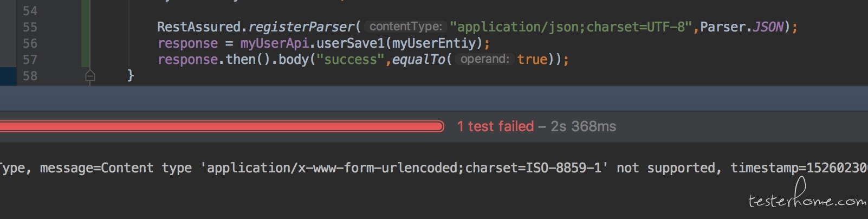Image resolution: width=868 pixels, height=219 pixels.
Task: Click line number 56 in gutter
Action: click(x=30, y=43)
